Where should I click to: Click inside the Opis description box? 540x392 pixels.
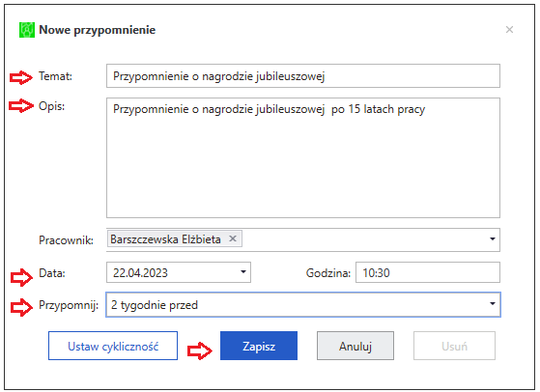(x=303, y=157)
